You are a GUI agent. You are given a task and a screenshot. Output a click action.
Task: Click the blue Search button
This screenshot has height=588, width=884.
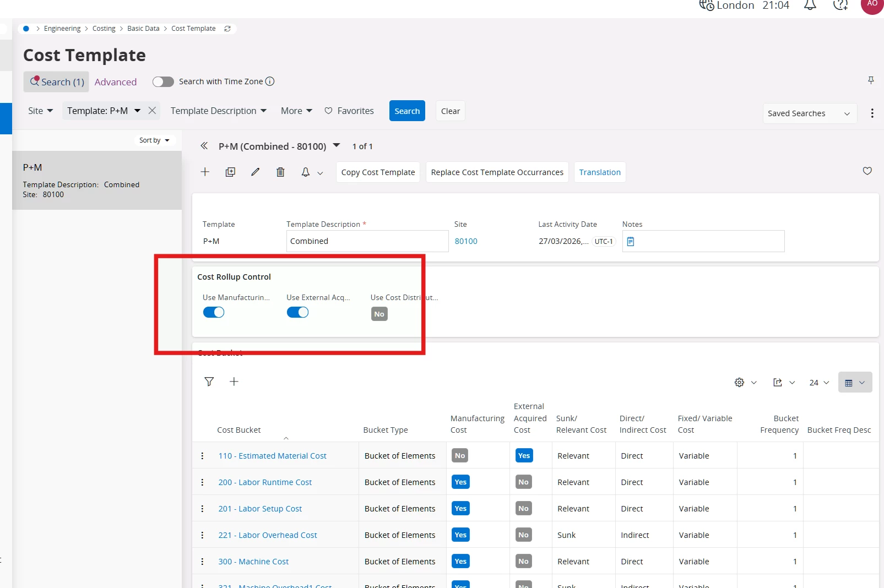[407, 111]
